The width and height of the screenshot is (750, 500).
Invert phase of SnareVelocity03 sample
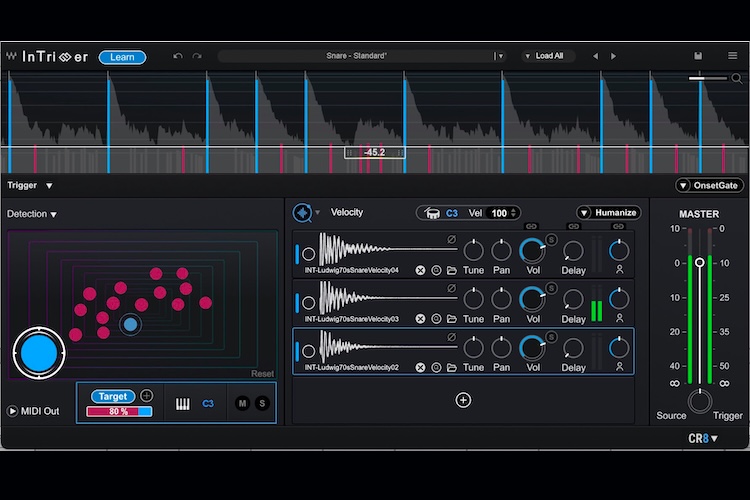[451, 288]
